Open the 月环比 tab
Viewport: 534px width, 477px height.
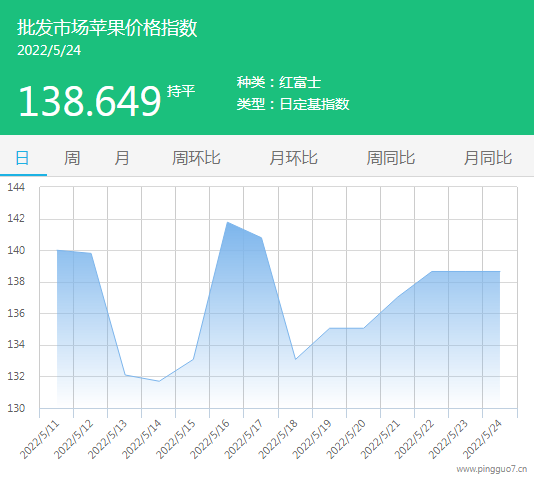[x=293, y=158]
